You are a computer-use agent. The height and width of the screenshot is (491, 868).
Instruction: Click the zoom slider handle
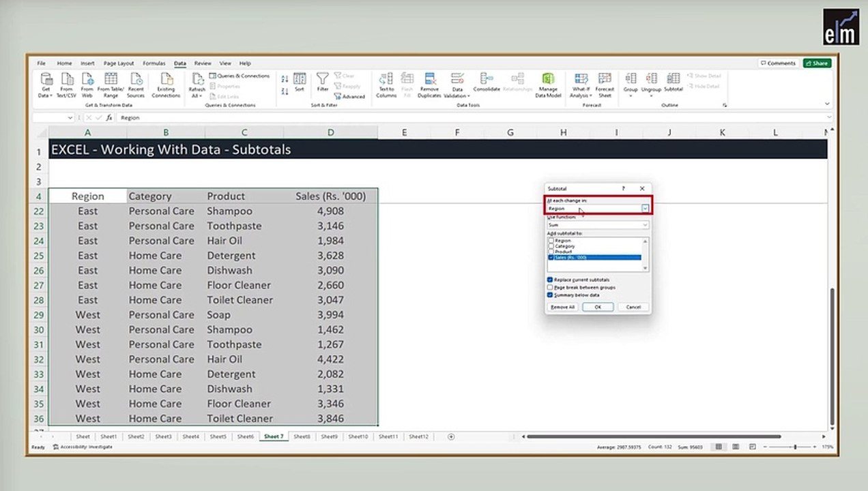pyautogui.click(x=795, y=447)
